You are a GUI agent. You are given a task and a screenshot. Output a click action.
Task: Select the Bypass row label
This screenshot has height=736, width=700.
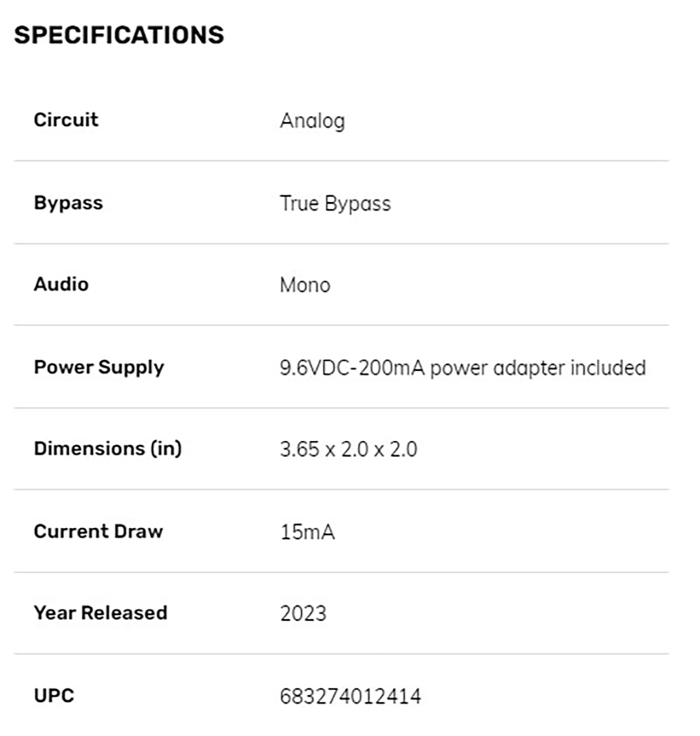pyautogui.click(x=68, y=204)
